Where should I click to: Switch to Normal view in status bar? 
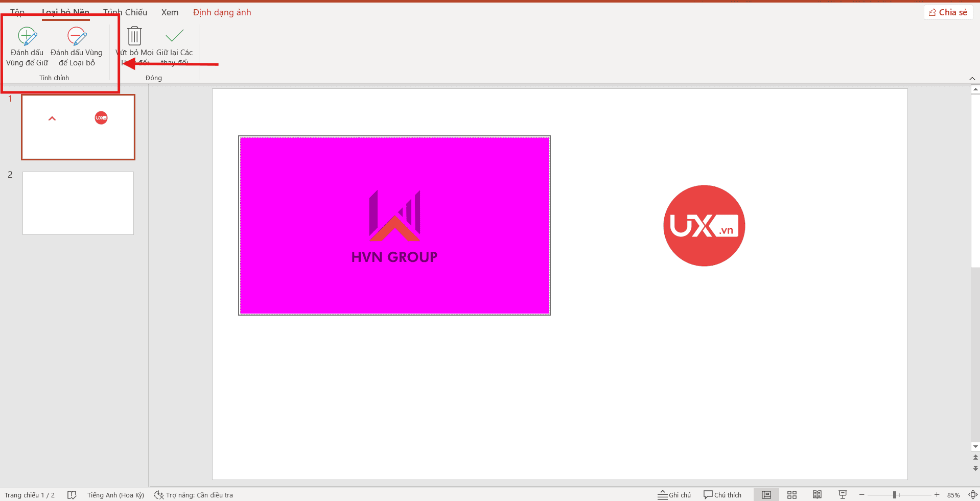[766, 494]
